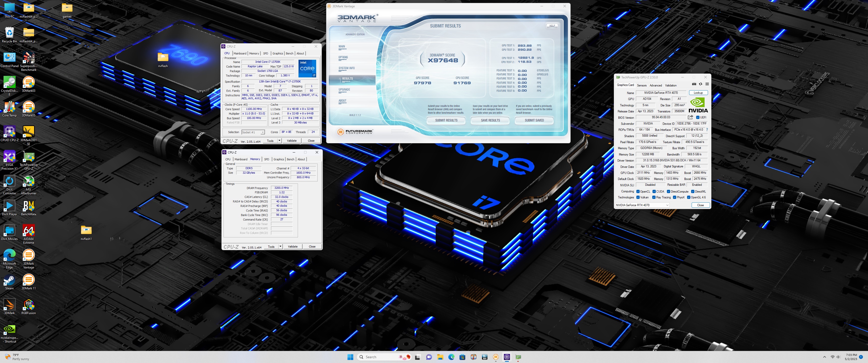
Task: Open the BenchMate desktop shortcut
Action: (x=29, y=208)
